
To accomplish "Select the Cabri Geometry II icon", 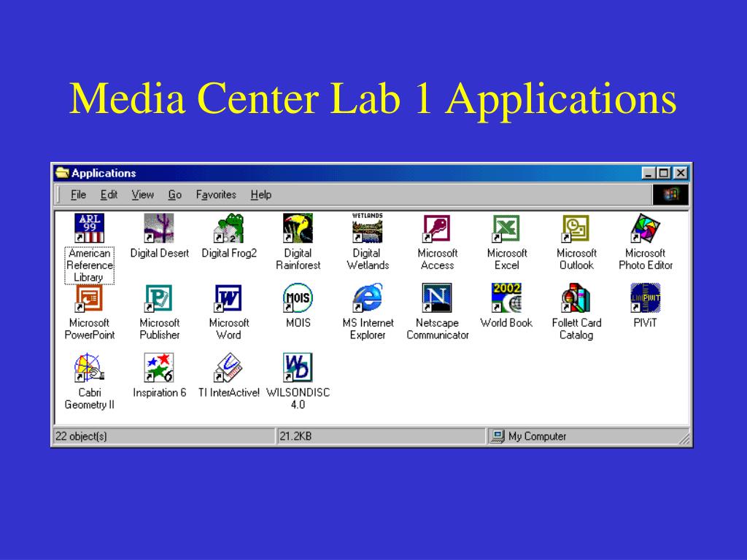I will [90, 367].
